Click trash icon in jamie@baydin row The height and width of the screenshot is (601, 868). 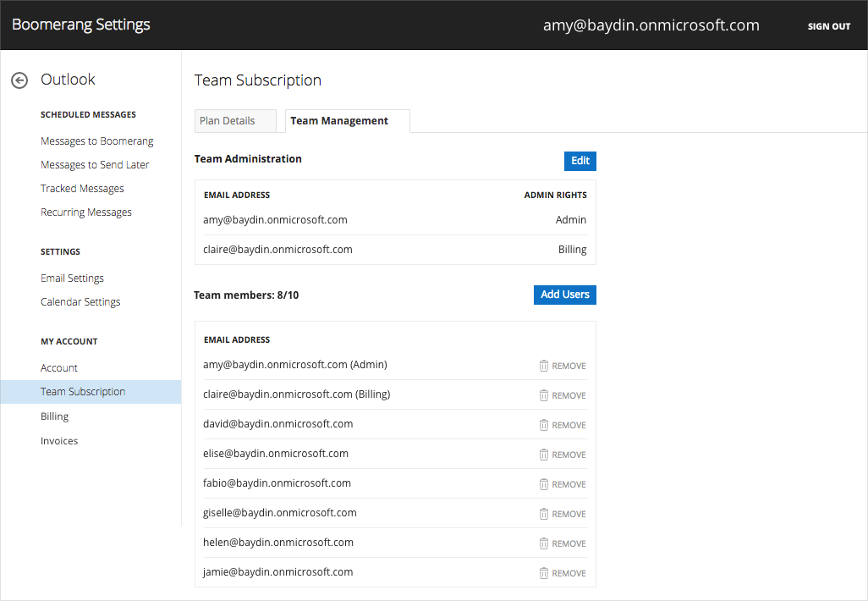pos(544,573)
